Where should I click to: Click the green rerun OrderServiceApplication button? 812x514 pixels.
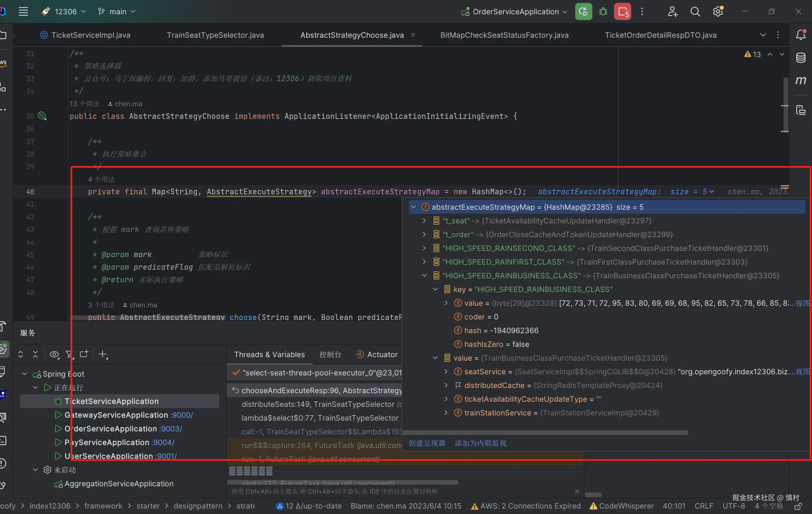tap(584, 12)
